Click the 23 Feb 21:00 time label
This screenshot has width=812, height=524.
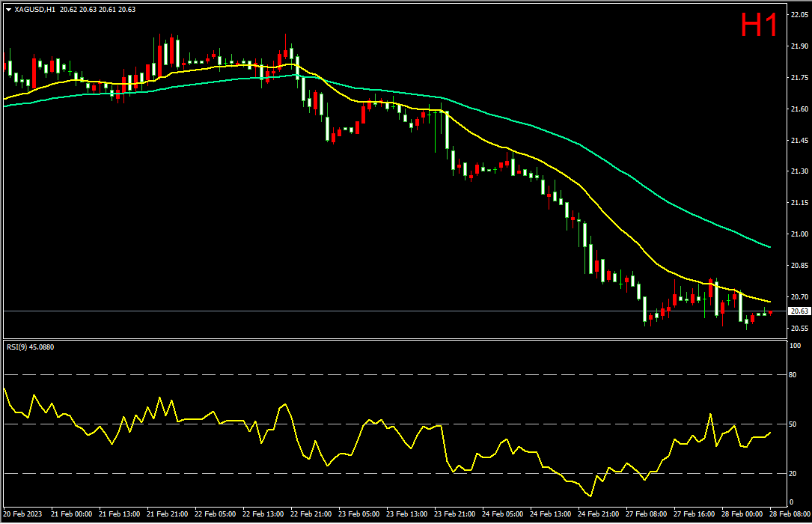[x=455, y=514]
